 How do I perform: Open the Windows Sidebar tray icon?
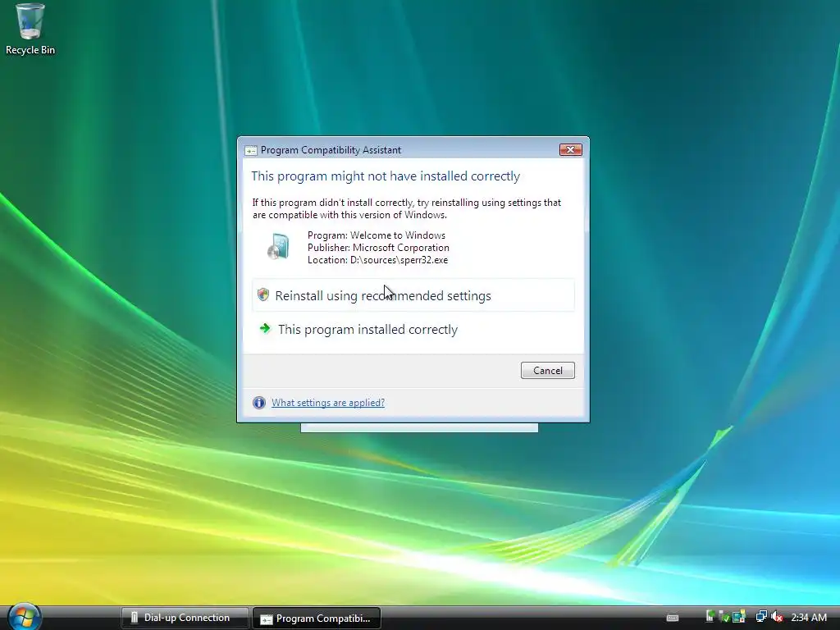tap(739, 617)
